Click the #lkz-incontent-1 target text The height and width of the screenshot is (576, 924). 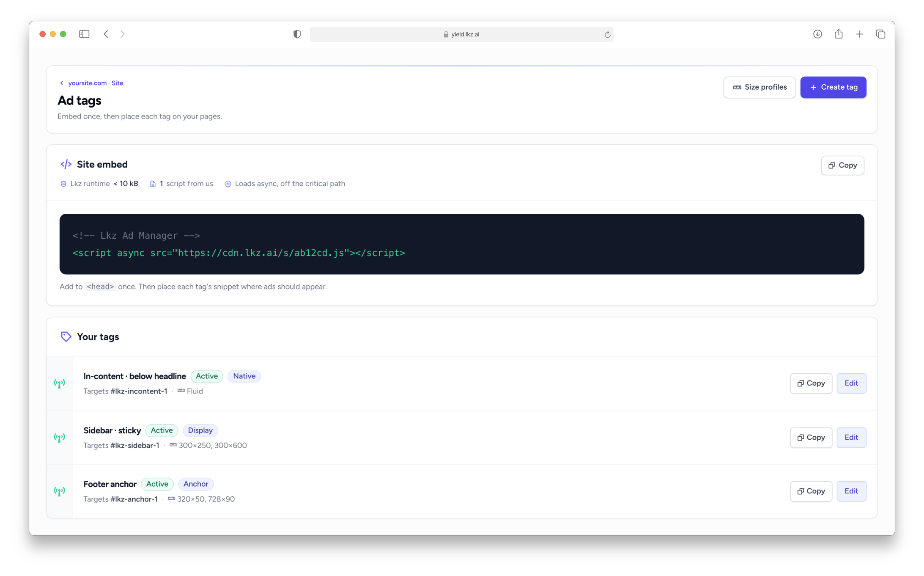pyautogui.click(x=139, y=391)
